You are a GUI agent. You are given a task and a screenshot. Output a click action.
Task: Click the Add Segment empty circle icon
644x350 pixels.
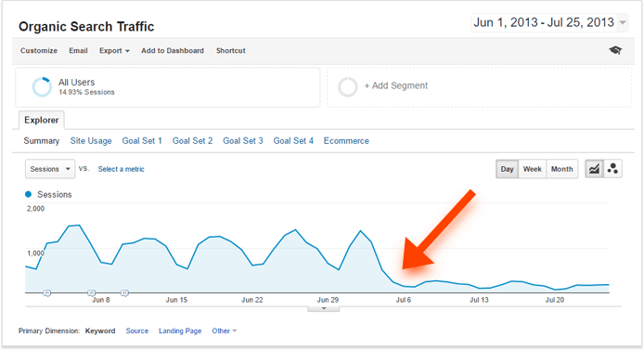coord(347,86)
